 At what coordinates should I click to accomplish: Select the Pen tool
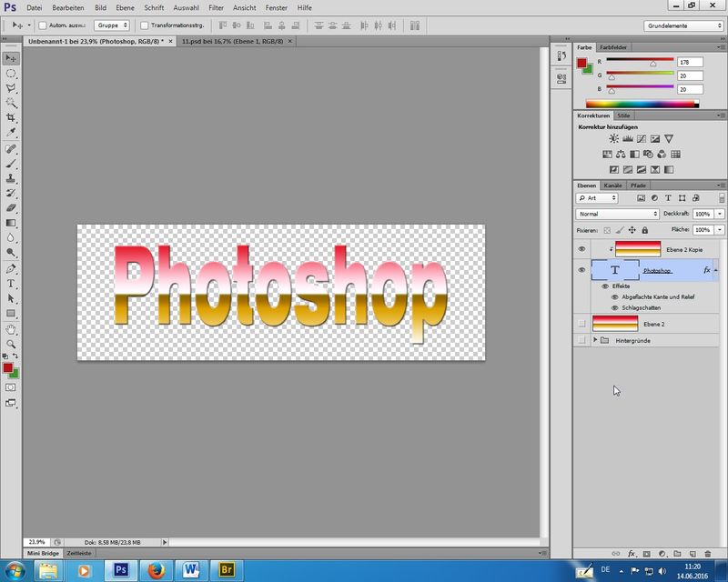coord(11,269)
